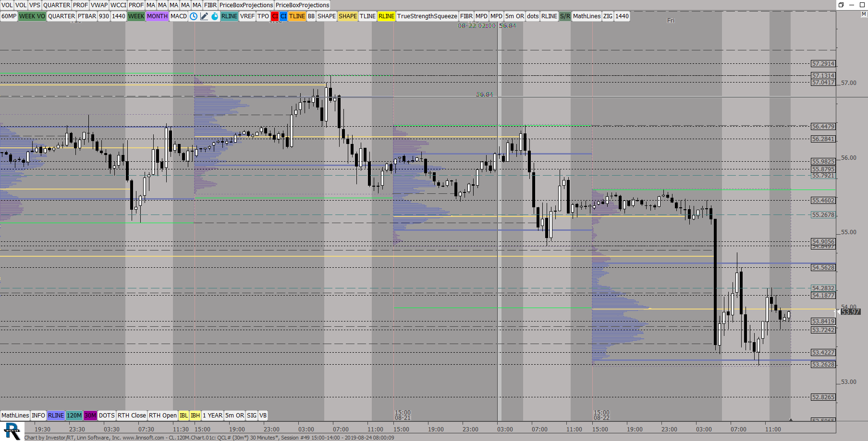Toggle the yellow IBH button

pos(195,416)
